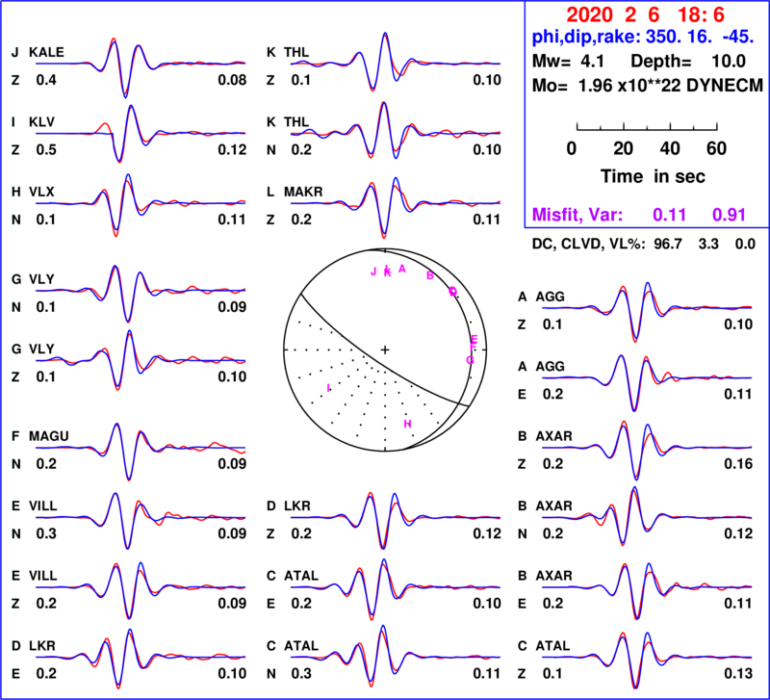Click the KLV Z waveform trace

141,134
